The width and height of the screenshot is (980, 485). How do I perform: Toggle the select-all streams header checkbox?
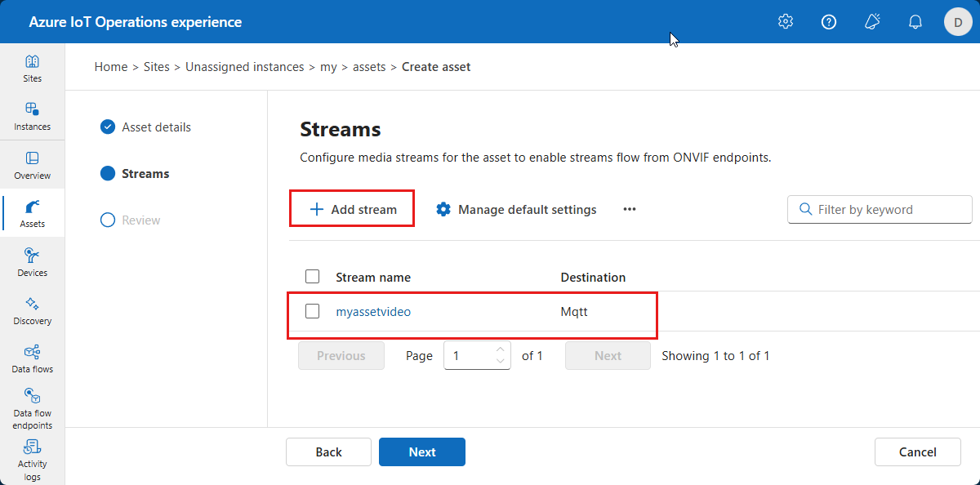tap(312, 277)
